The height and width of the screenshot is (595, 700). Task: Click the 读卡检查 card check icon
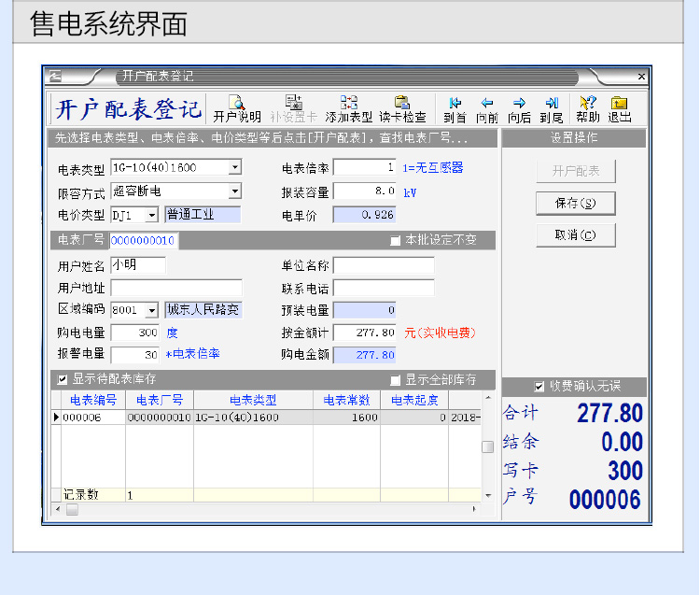[402, 108]
